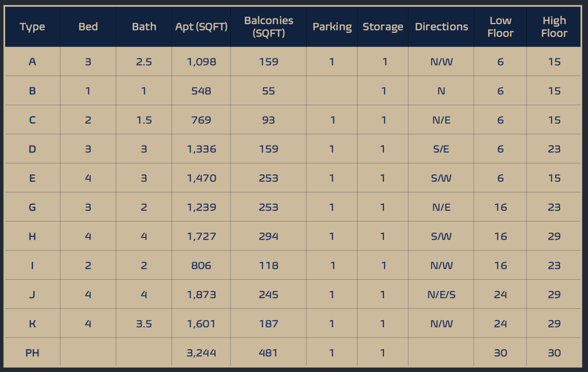Image resolution: width=588 pixels, height=372 pixels.
Task: Click the High Floor header
Action: click(x=554, y=27)
